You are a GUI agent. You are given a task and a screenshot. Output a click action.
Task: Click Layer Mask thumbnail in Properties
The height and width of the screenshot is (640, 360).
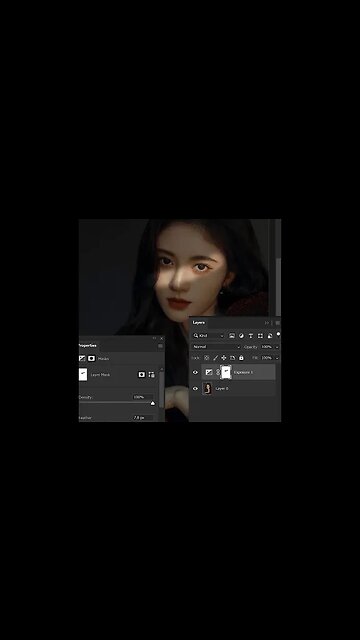[83, 374]
